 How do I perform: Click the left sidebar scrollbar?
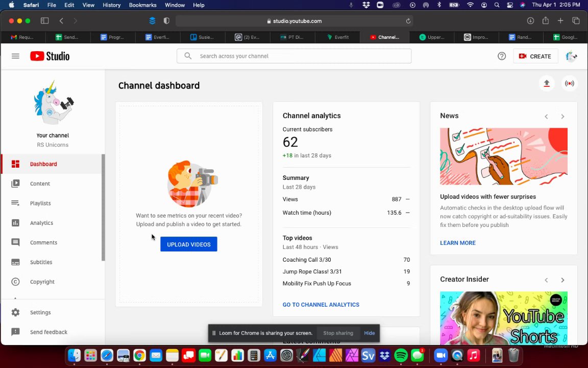click(103, 208)
